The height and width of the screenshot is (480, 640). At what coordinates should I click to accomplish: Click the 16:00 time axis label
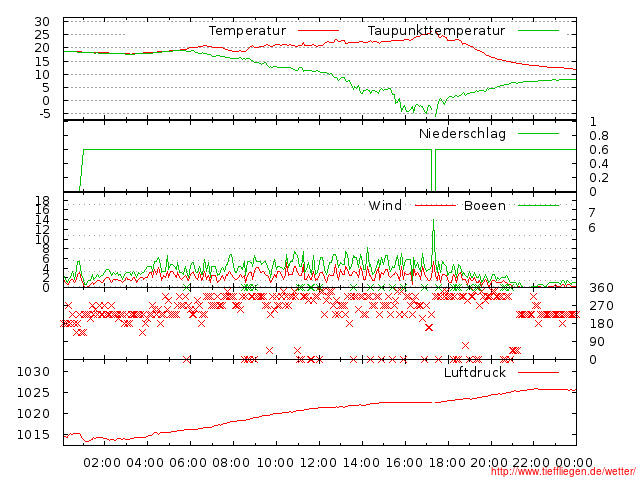point(404,463)
